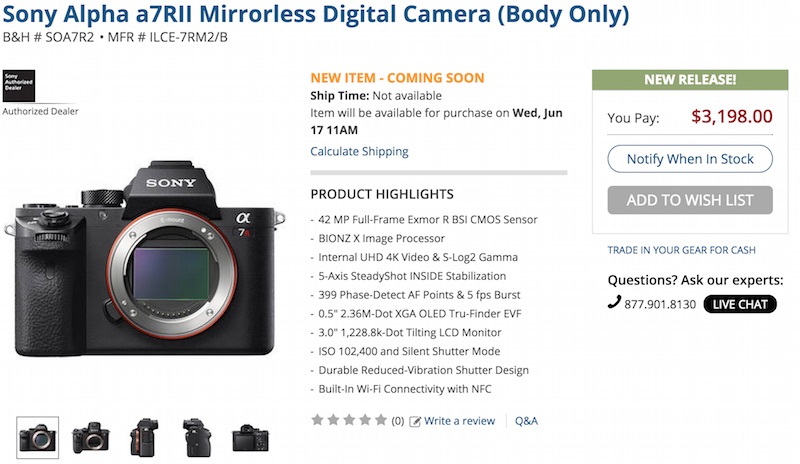This screenshot has height=464, width=800.
Task: Click the 877.901.8130 phone number
Action: (x=660, y=303)
